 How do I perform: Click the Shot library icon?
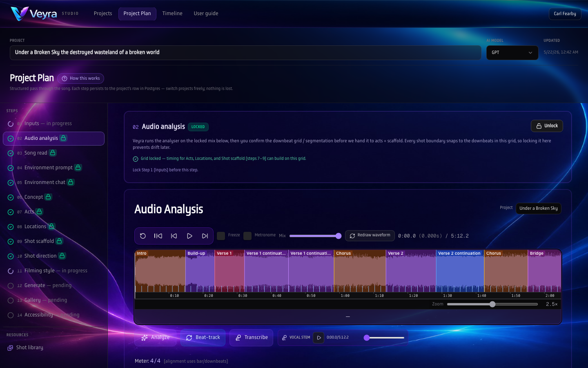click(x=10, y=348)
